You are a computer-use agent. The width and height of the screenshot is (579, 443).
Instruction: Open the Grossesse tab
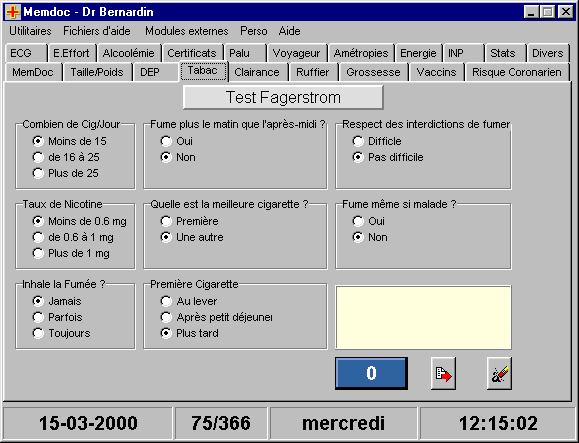(373, 72)
